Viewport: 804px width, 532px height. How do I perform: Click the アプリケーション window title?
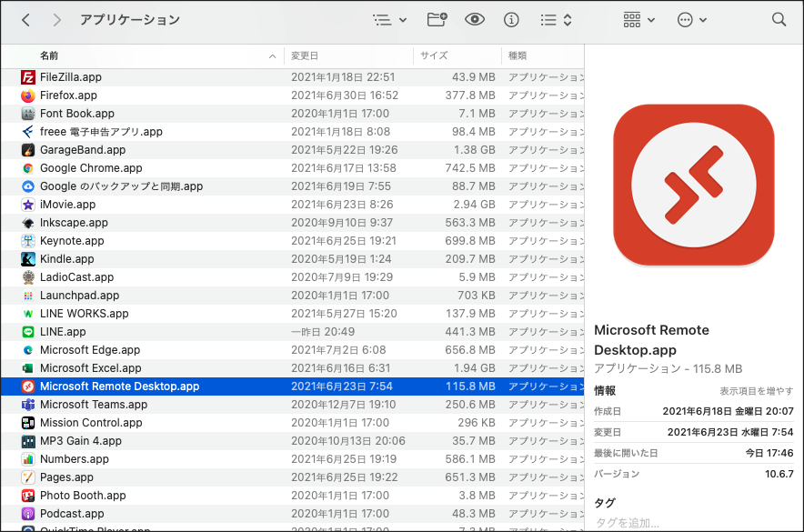point(130,20)
